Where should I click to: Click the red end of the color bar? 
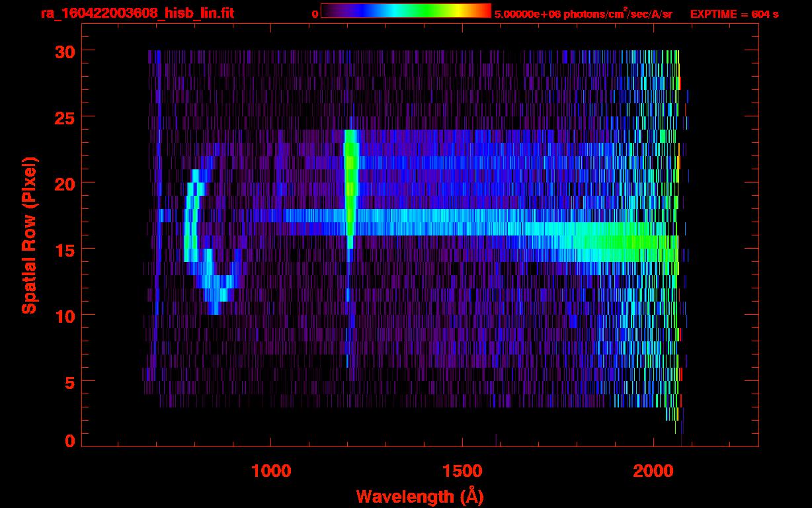(483, 11)
